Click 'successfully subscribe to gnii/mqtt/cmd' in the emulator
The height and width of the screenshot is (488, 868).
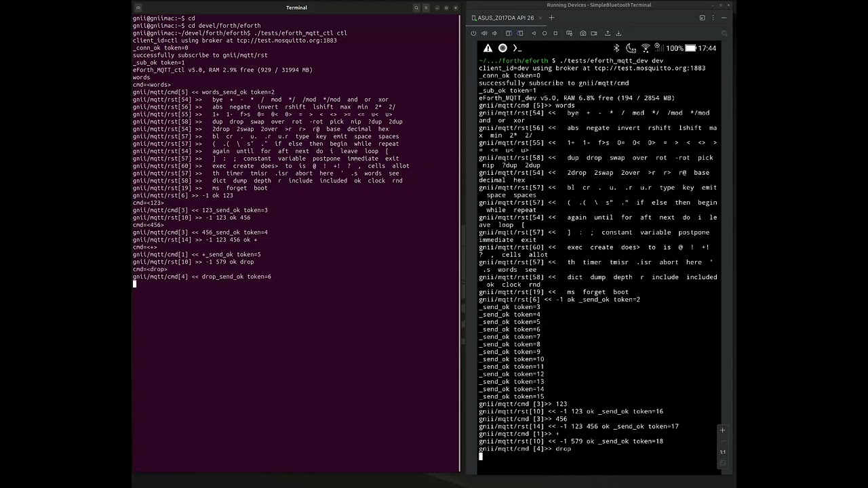coord(554,83)
